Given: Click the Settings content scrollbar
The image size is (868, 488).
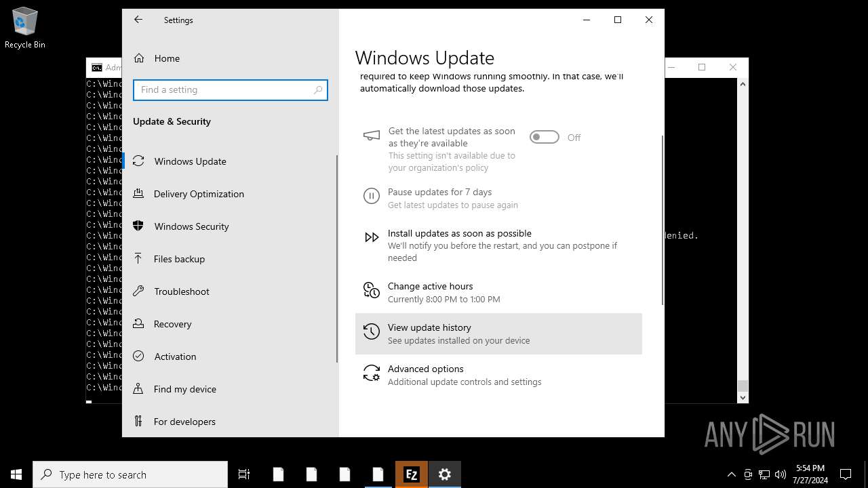Looking at the screenshot, I should 662,220.
